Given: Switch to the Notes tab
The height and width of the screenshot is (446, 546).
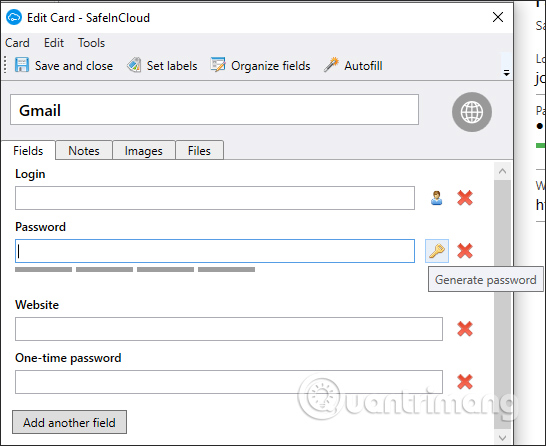Looking at the screenshot, I should [84, 151].
